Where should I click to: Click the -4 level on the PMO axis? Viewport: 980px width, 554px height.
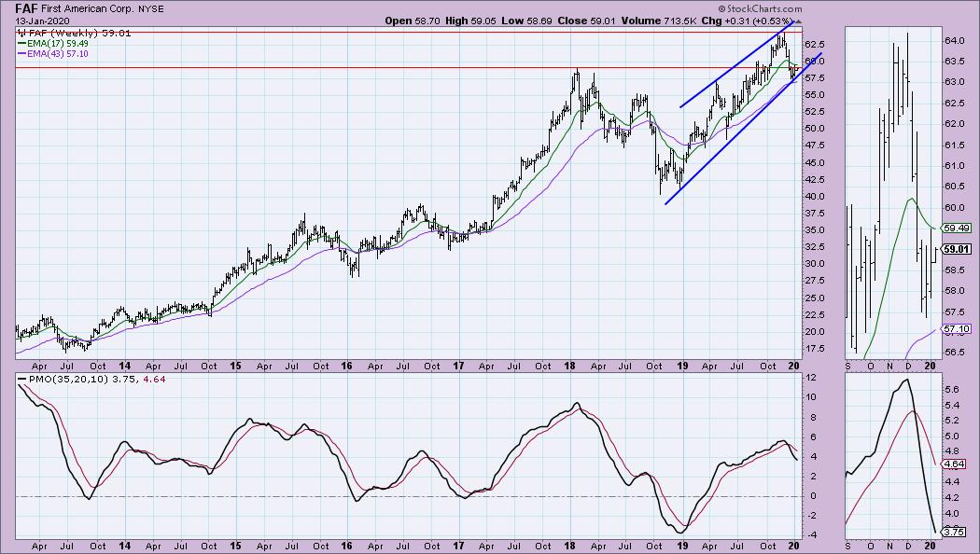(x=811, y=535)
